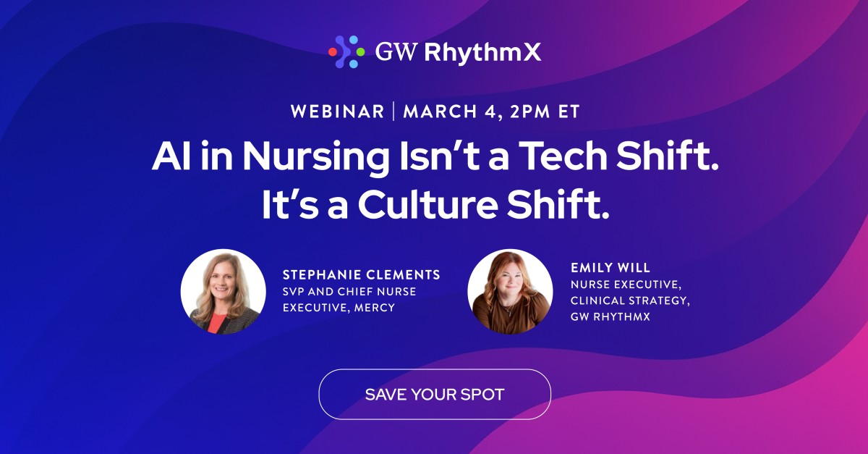Click headline "AI in Nursing Isn't a Tech Shift."
This screenshot has height=454, width=868.
click(435, 156)
